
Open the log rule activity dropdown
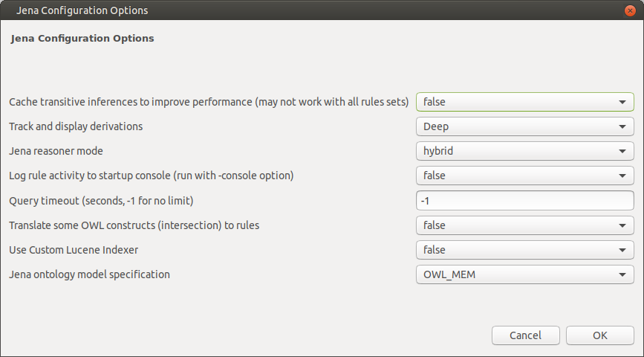(525, 176)
